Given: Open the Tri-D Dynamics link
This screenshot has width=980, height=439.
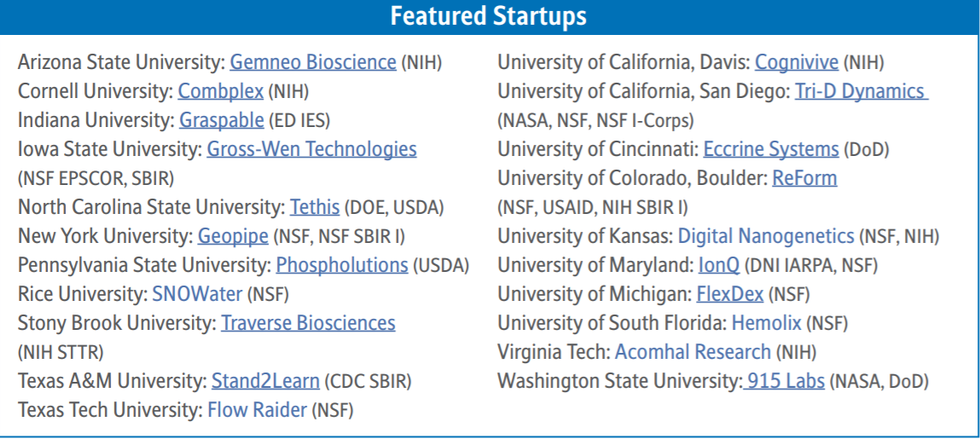Looking at the screenshot, I should pyautogui.click(x=861, y=92).
